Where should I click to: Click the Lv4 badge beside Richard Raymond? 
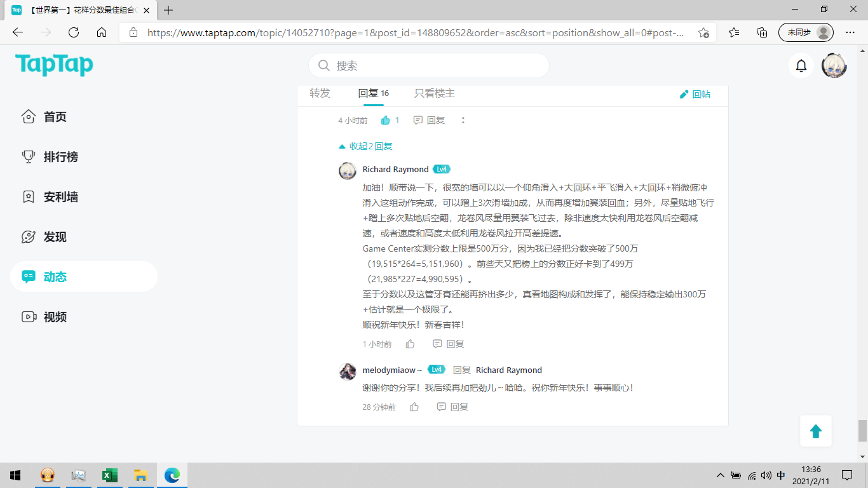(x=442, y=170)
